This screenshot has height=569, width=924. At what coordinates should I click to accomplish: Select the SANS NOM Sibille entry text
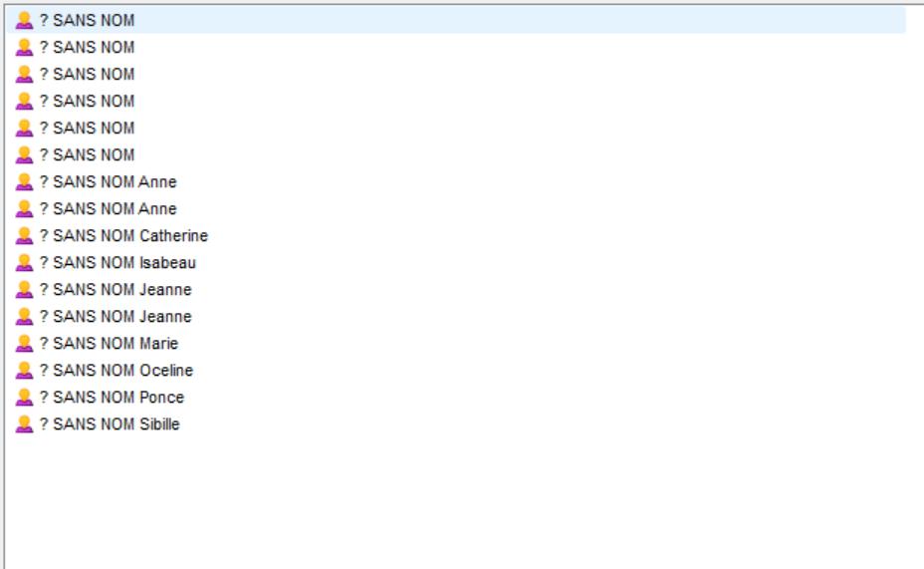[110, 425]
